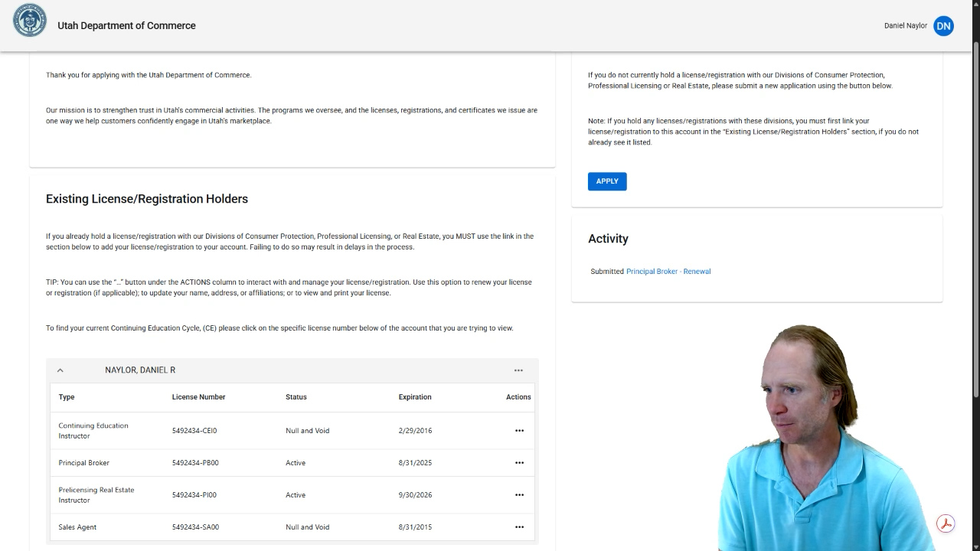Click license number 5492434-CEI0

pyautogui.click(x=194, y=431)
